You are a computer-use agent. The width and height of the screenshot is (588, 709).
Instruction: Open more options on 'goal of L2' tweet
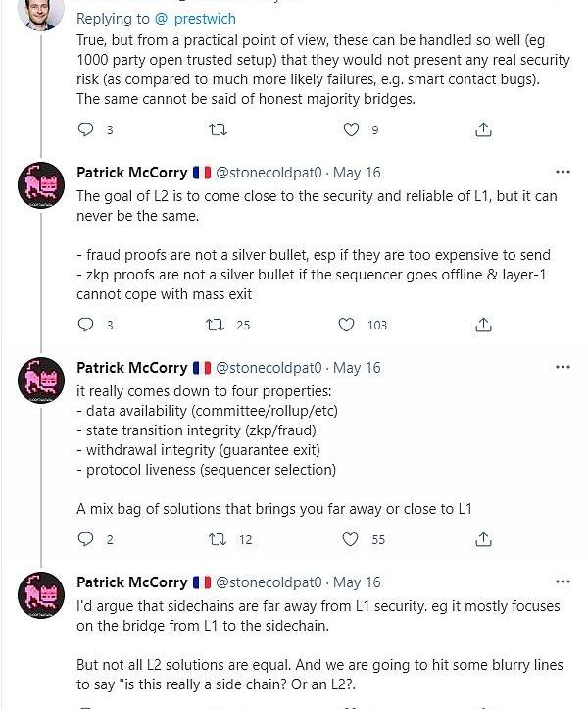[x=563, y=172]
